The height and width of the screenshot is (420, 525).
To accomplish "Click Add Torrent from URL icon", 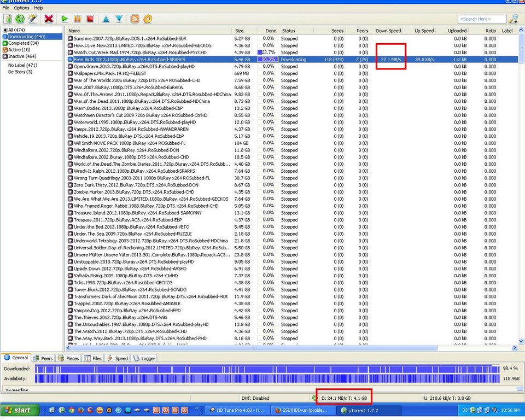I will point(20,19).
